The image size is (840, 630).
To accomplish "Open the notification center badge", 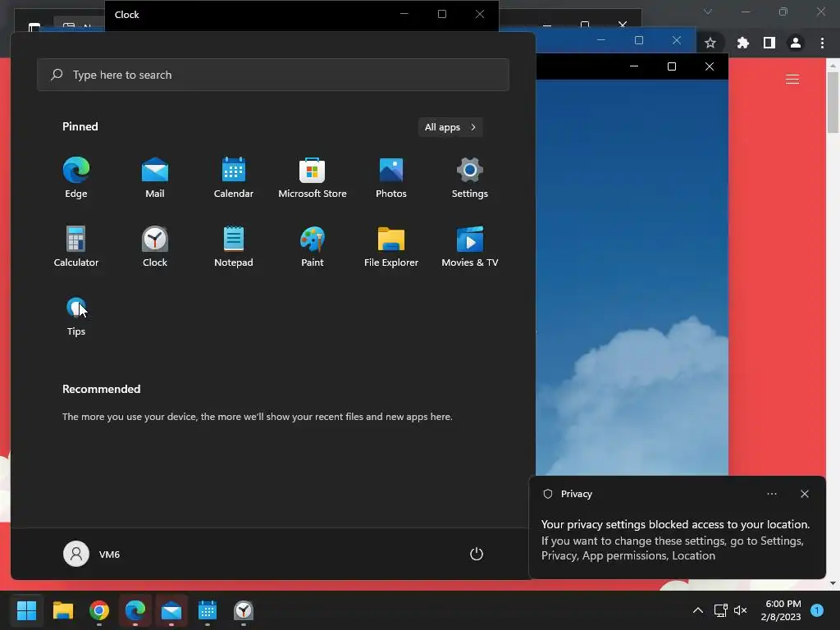I will pyautogui.click(x=817, y=610).
